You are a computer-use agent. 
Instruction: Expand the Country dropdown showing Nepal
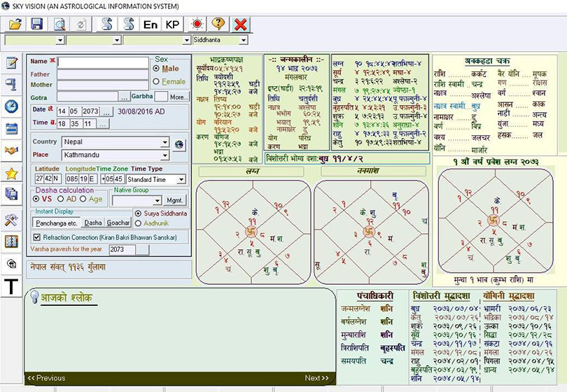click(164, 141)
